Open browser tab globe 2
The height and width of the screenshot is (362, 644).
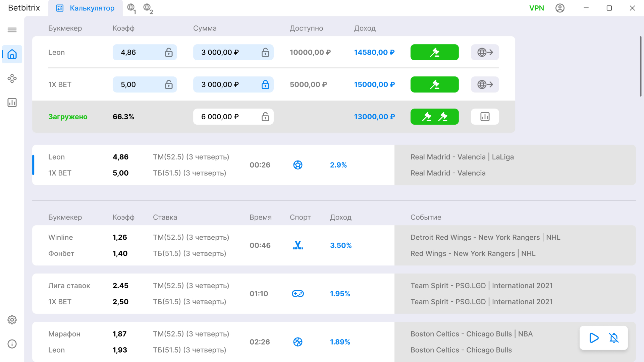(148, 8)
